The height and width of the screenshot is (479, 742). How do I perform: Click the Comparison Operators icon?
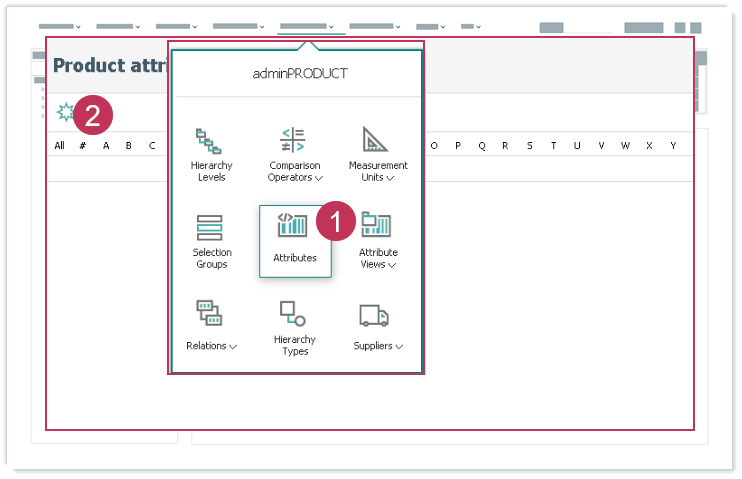click(x=295, y=140)
